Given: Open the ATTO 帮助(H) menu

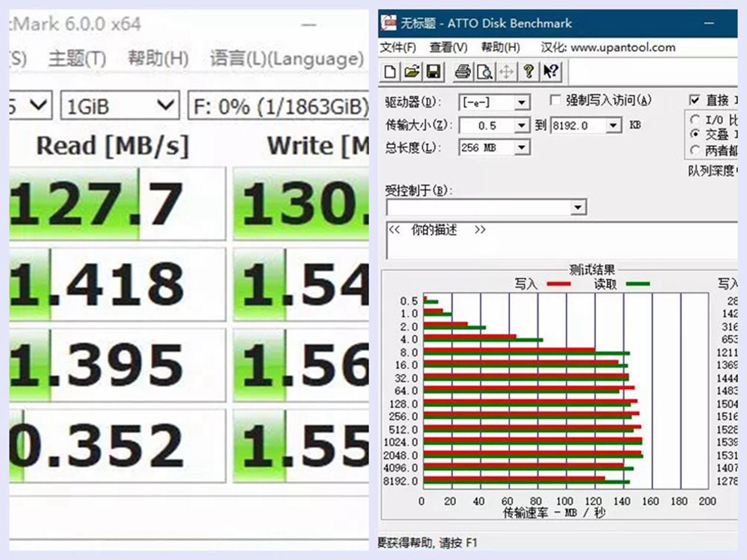Looking at the screenshot, I should pyautogui.click(x=500, y=47).
